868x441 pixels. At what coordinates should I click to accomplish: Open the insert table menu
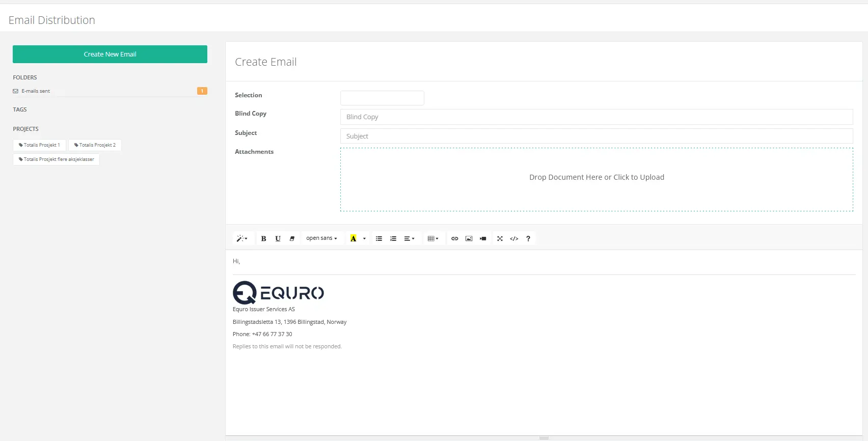click(x=433, y=238)
